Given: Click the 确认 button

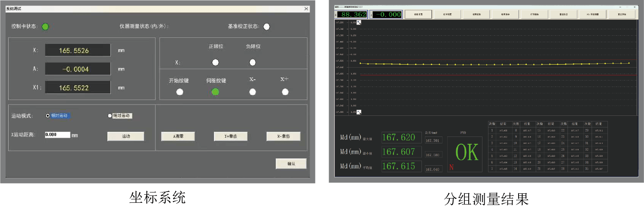Looking at the screenshot, I should pyautogui.click(x=291, y=164).
